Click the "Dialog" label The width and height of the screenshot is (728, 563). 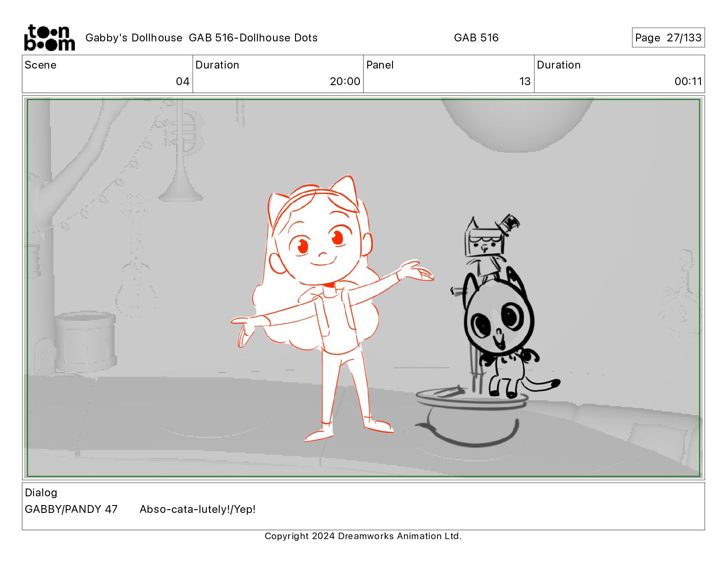41,493
